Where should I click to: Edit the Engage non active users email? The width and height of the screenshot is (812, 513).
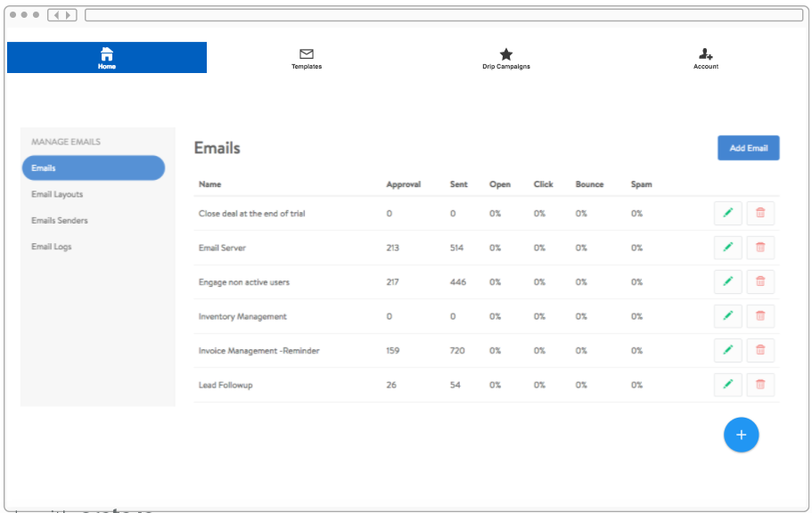pyautogui.click(x=727, y=281)
